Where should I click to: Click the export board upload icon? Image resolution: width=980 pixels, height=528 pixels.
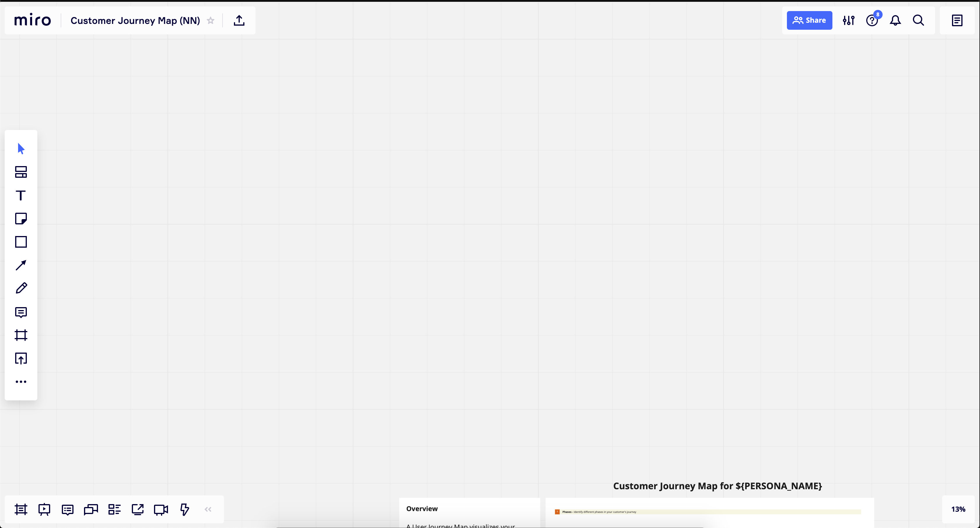(x=239, y=20)
